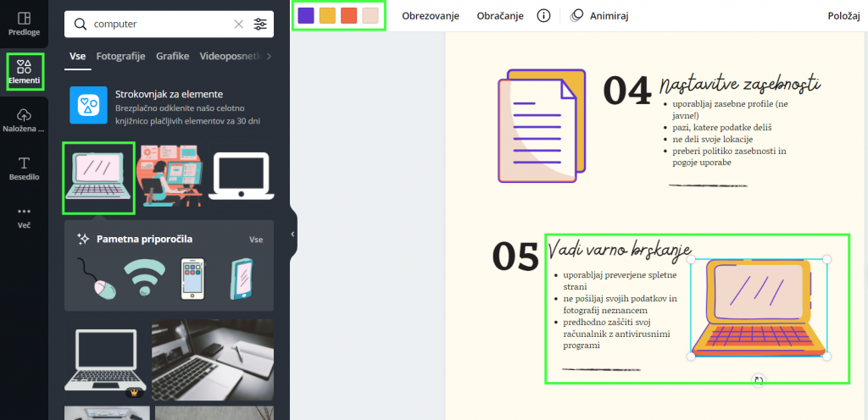Pick the yellow color swatch
868x420 pixels.
point(327,15)
